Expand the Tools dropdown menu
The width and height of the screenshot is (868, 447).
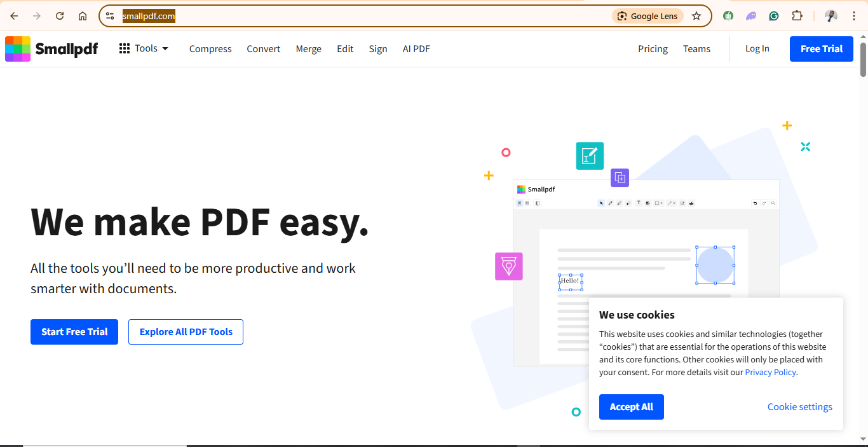pos(144,48)
